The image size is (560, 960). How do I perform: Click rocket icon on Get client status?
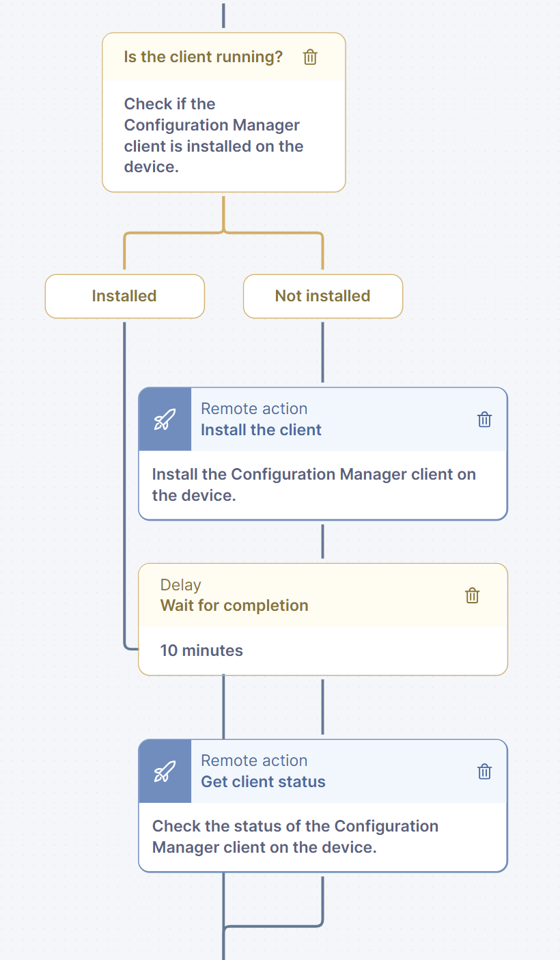tap(165, 771)
